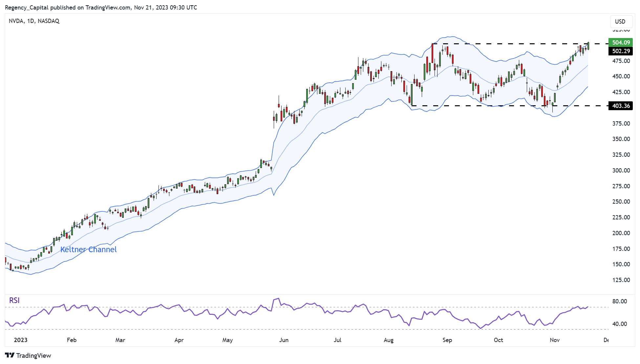Click the Mar label on time axis
The width and height of the screenshot is (640, 364).
(120, 340)
